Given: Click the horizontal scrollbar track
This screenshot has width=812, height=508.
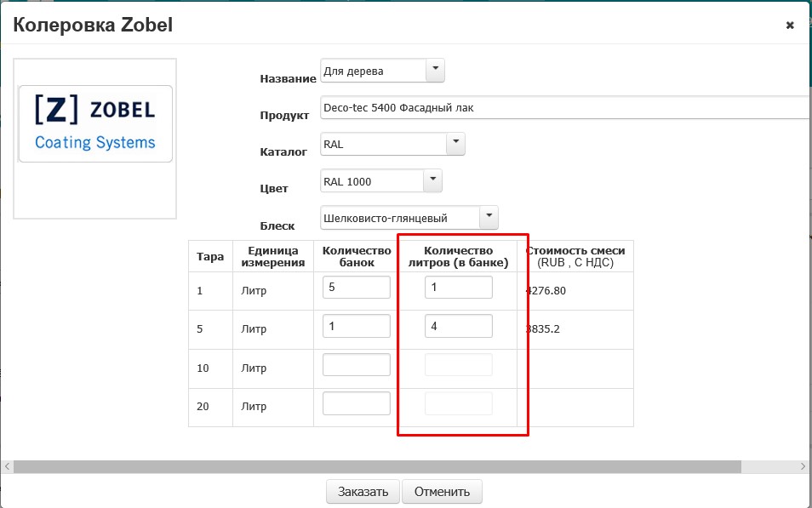Looking at the screenshot, I should 770,466.
